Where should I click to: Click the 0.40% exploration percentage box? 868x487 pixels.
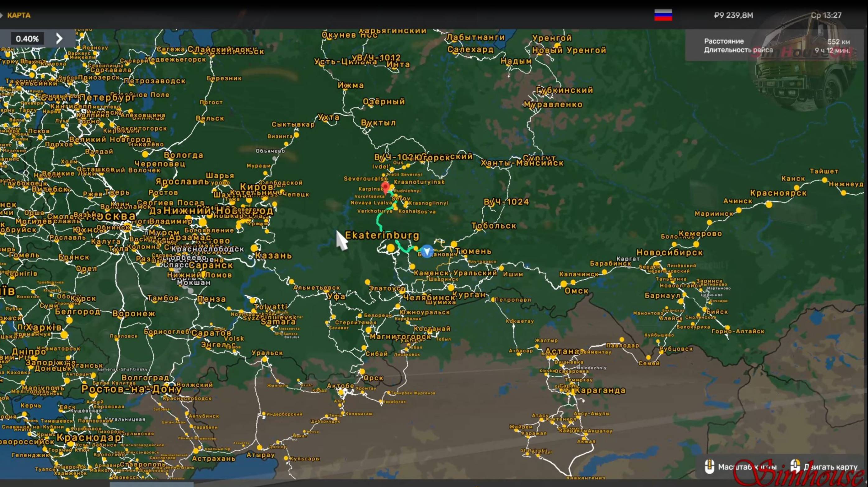pos(27,39)
